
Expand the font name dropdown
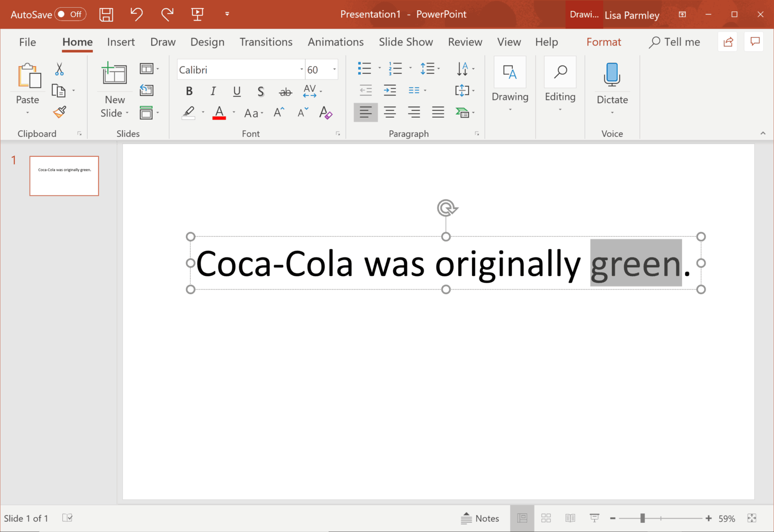click(x=302, y=69)
